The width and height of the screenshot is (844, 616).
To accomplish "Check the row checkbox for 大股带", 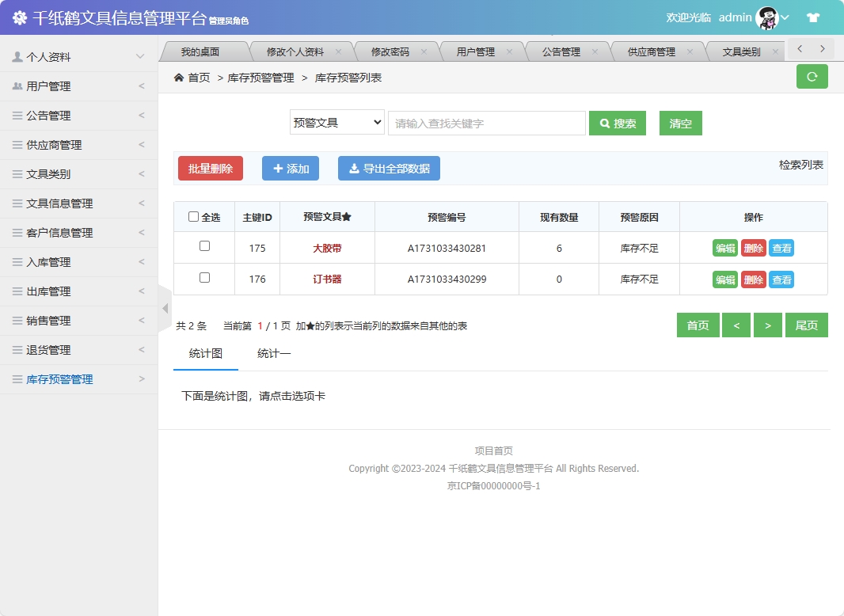I will pos(203,247).
